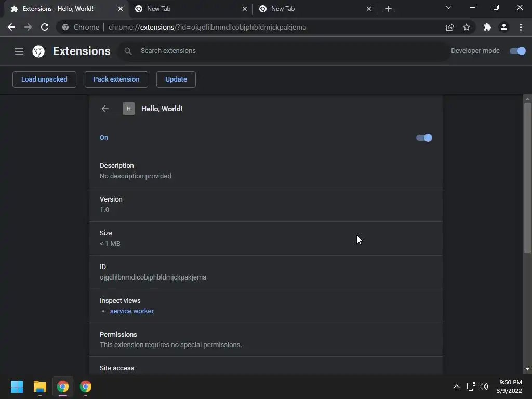Open a new tab with the plus button
This screenshot has width=532, height=399.
pos(389,9)
